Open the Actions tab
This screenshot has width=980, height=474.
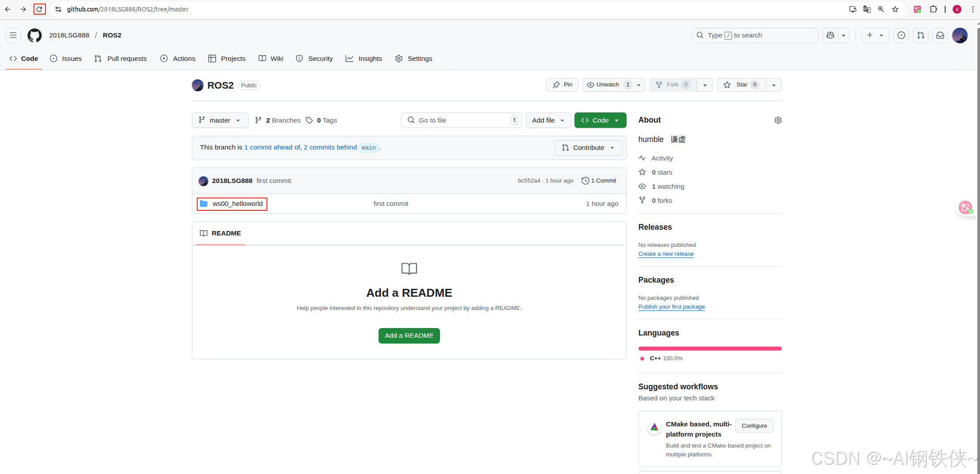pyautogui.click(x=178, y=59)
